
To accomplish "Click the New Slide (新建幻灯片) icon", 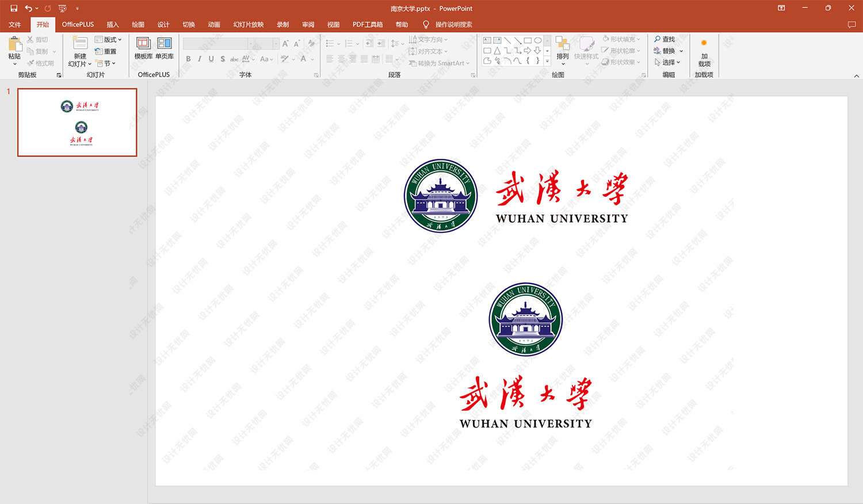I will [81, 44].
